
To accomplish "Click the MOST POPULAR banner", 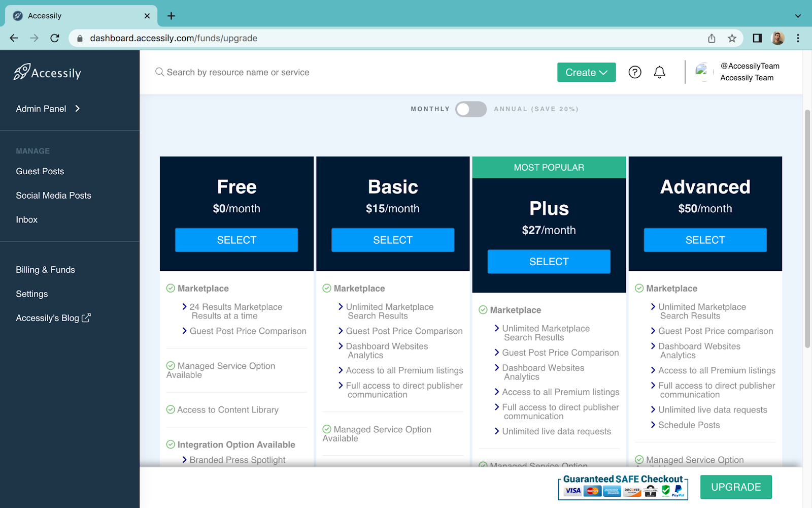I will [x=549, y=167].
